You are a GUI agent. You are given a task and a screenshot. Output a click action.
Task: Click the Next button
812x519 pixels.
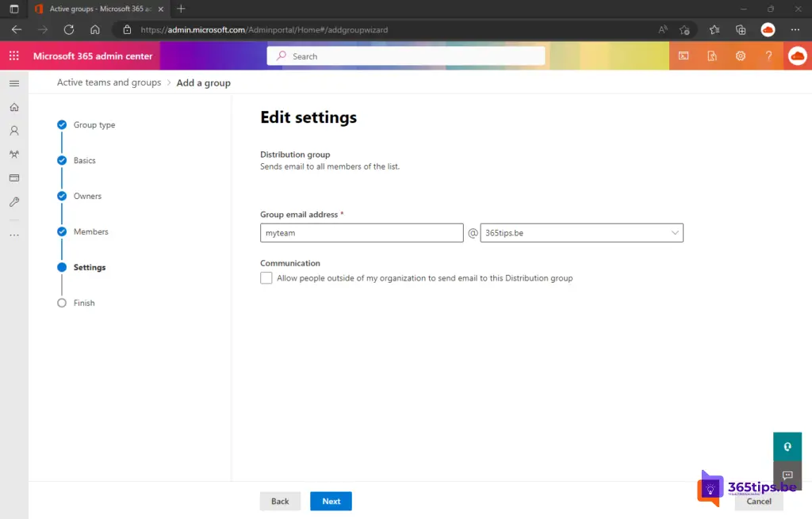[x=331, y=501]
